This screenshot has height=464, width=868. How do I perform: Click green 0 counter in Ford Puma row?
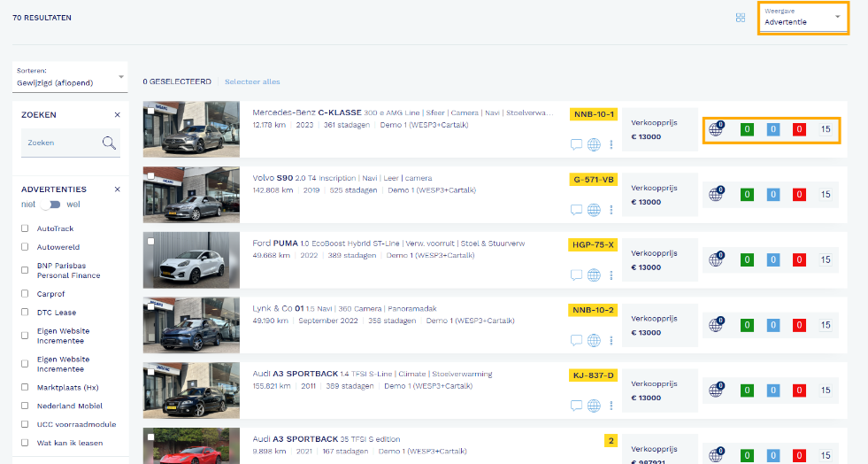pos(747,260)
